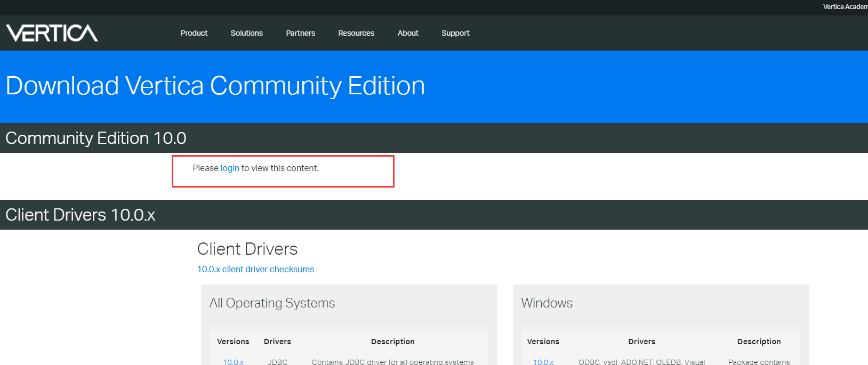Click 10.0.x version link under Windows
The image size is (868, 365).
click(x=543, y=362)
